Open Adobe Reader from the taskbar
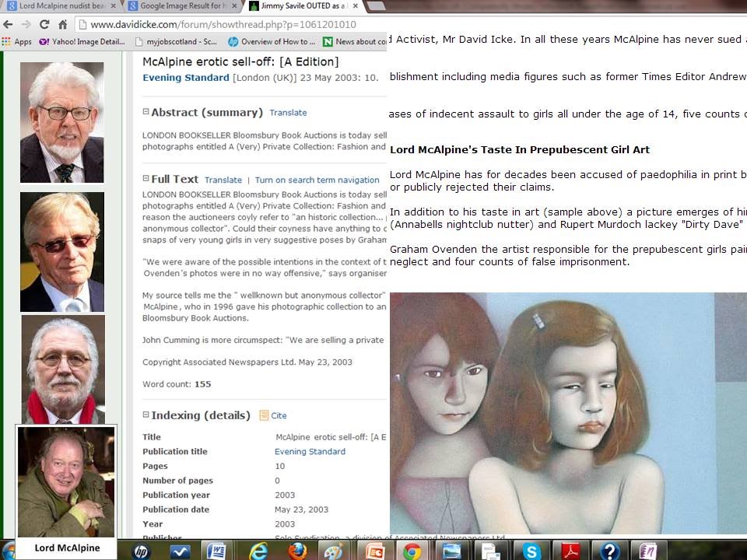This screenshot has width=747, height=560. 570,551
